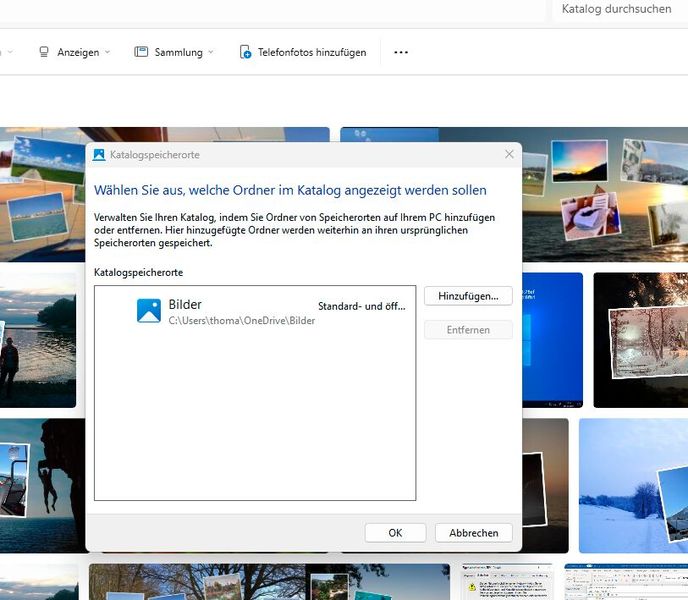Open the snowy winter painting thumbnail
Viewport: 688px width, 600px height.
pos(641,340)
